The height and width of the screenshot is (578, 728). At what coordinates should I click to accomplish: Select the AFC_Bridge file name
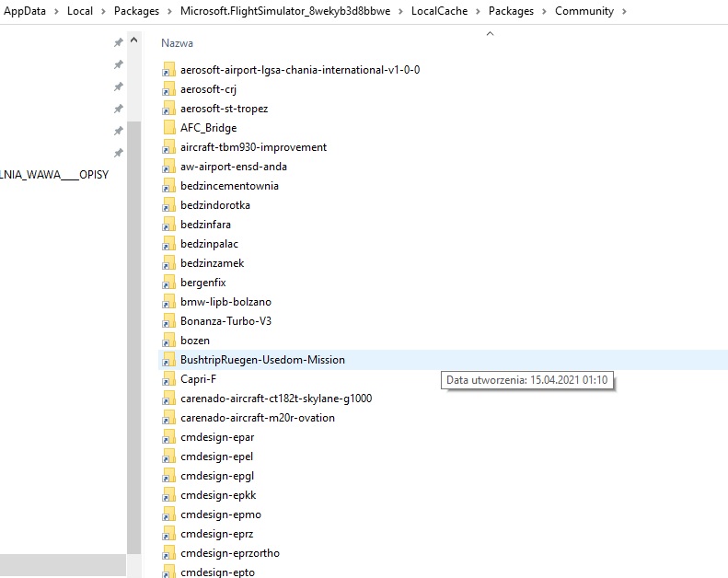point(209,128)
